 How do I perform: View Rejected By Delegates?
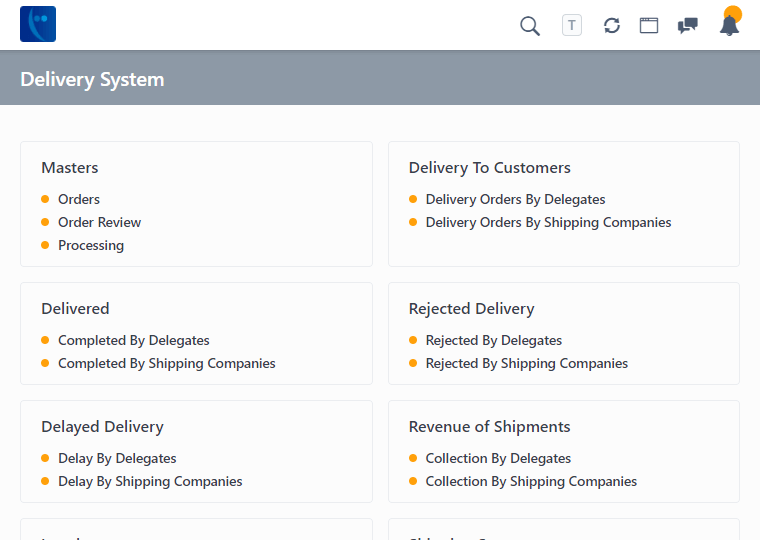(493, 340)
